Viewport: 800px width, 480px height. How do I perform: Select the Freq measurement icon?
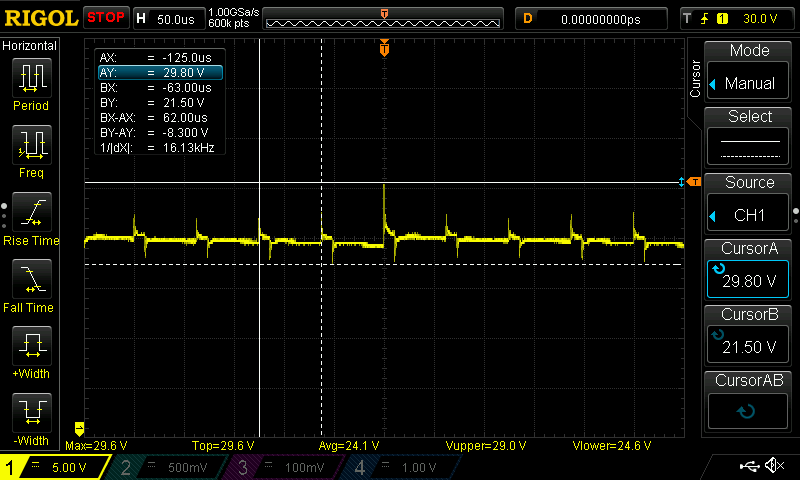[31, 145]
